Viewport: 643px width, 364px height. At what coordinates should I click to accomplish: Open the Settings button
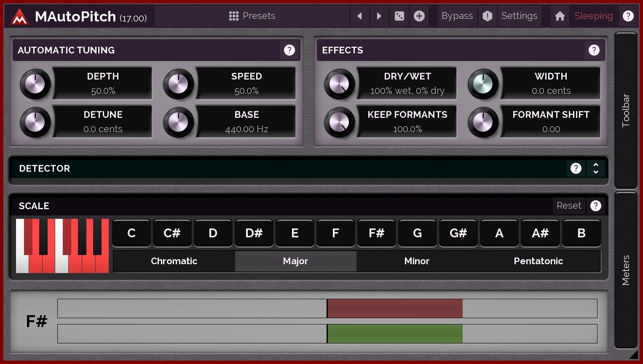[x=519, y=16]
